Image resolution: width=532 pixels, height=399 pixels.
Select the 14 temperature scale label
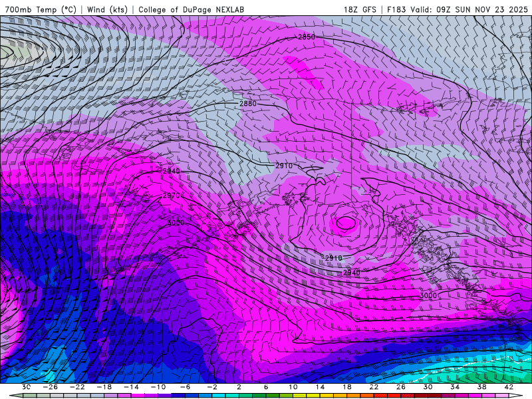pyautogui.click(x=320, y=387)
